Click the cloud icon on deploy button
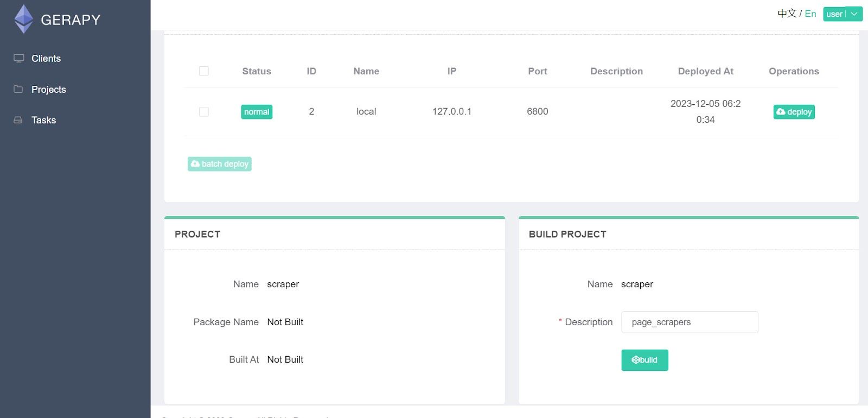 pyautogui.click(x=781, y=112)
